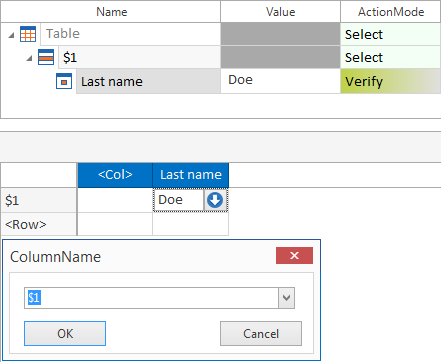The width and height of the screenshot is (441, 362).
Task: Click the Last name cell icon
Action: click(64, 81)
